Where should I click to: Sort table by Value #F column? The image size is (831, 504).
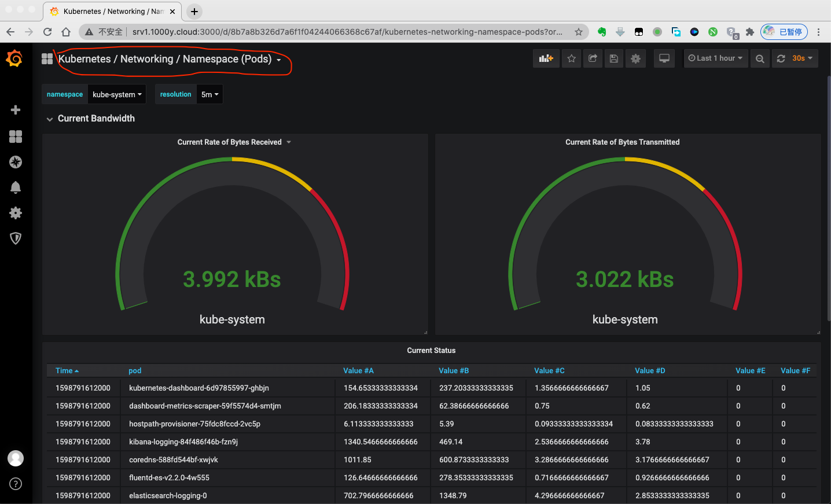click(x=795, y=371)
